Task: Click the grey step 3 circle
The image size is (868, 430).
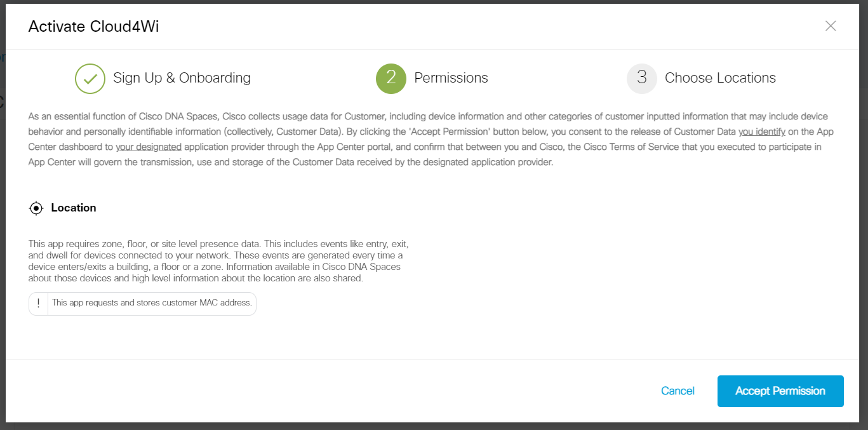Action: click(x=642, y=79)
